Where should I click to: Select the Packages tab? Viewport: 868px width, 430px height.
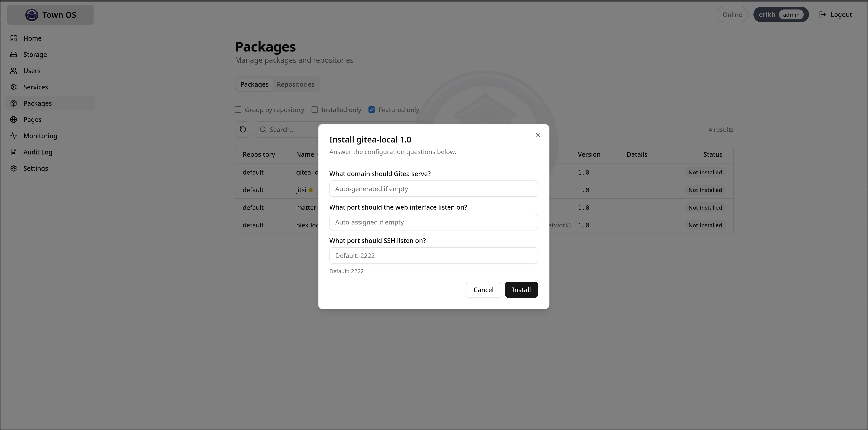tap(254, 84)
